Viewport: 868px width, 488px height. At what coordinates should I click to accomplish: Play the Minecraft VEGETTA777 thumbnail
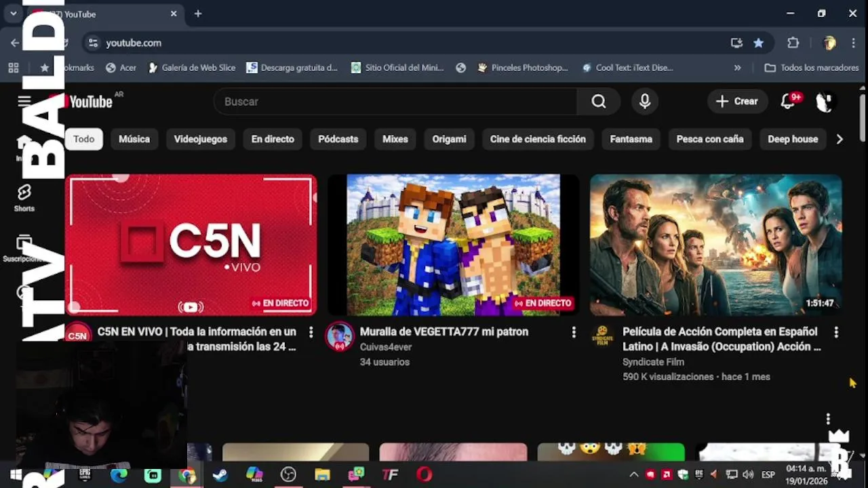pos(453,245)
